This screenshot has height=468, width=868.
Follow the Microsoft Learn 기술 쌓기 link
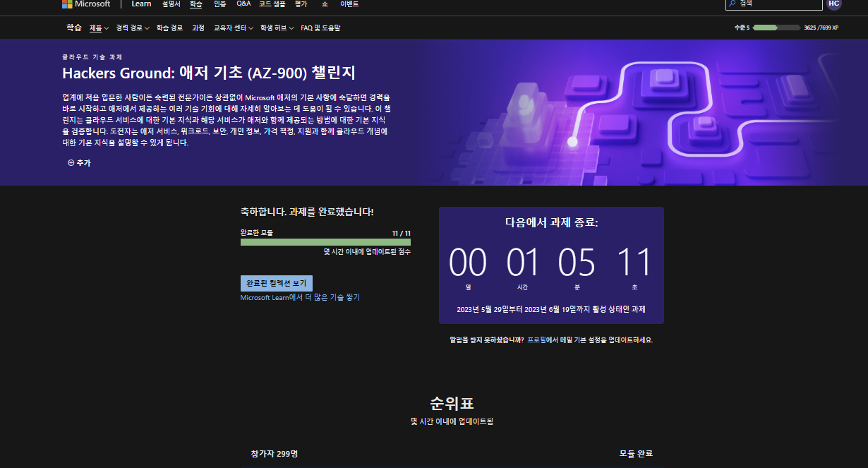299,297
